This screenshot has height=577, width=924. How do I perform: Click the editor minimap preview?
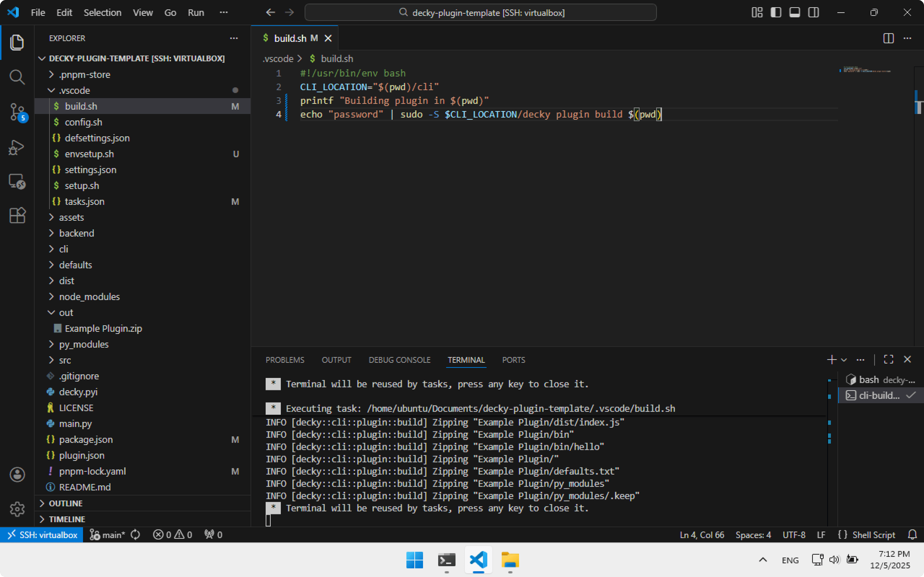[867, 70]
